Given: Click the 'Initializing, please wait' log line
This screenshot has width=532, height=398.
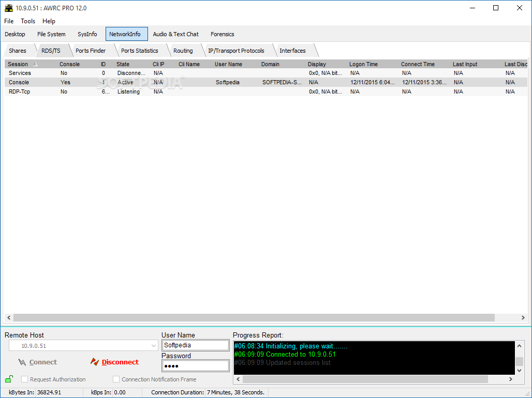Looking at the screenshot, I should click(291, 346).
